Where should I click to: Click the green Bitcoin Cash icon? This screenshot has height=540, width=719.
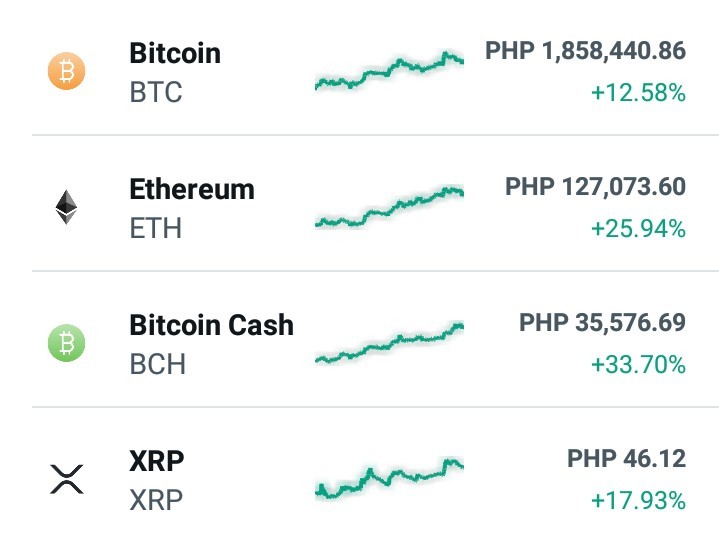tap(66, 343)
